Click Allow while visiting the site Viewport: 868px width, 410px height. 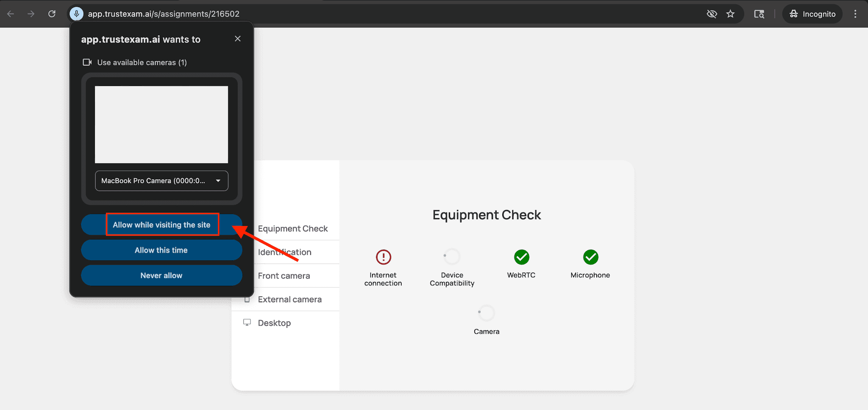(x=161, y=225)
